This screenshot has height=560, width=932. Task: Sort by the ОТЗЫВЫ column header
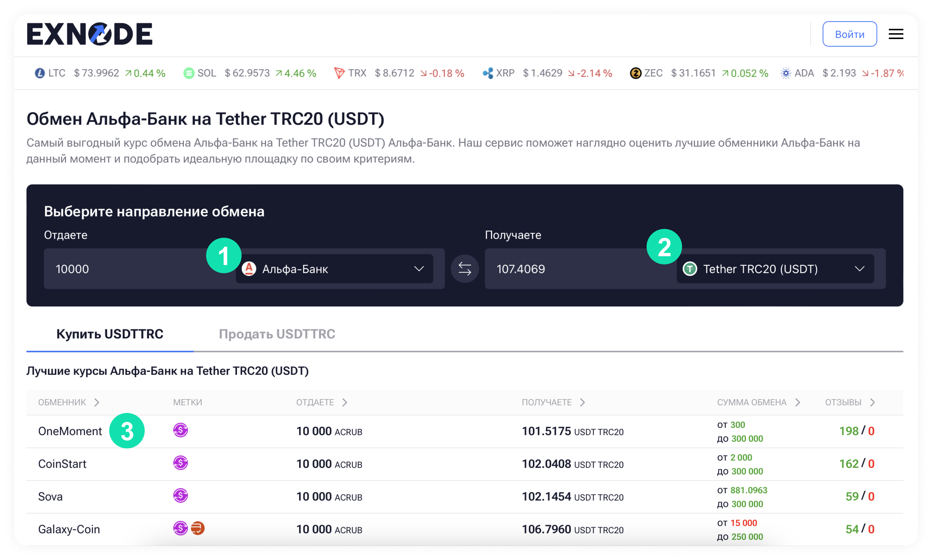(x=850, y=402)
